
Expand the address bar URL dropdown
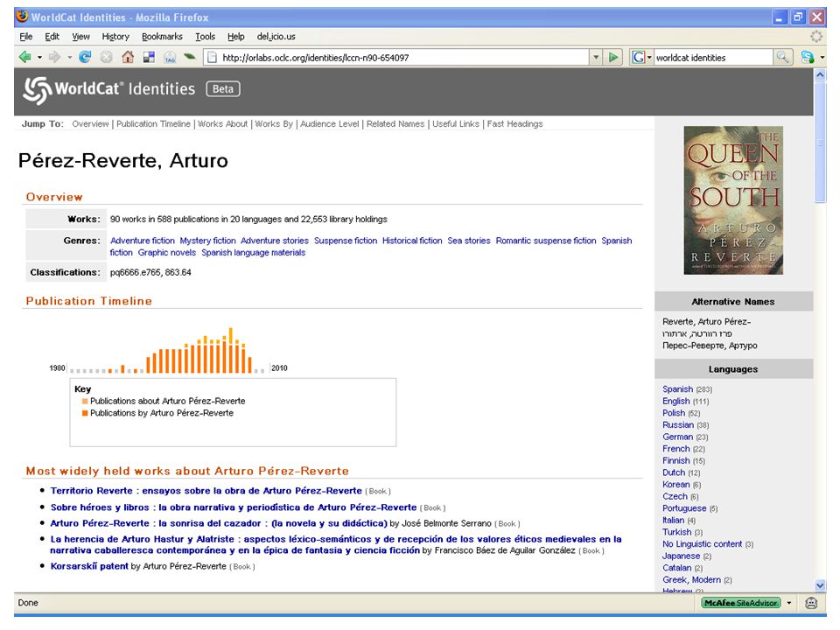(x=596, y=57)
